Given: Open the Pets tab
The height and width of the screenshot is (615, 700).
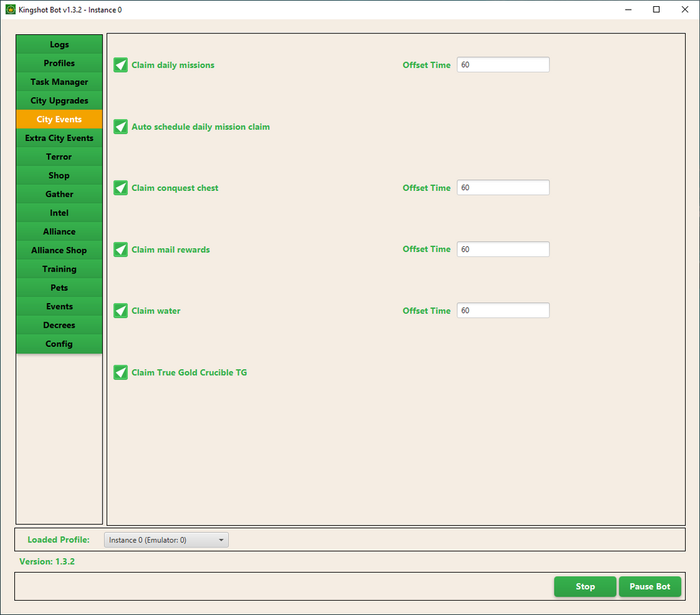Looking at the screenshot, I should tap(59, 288).
